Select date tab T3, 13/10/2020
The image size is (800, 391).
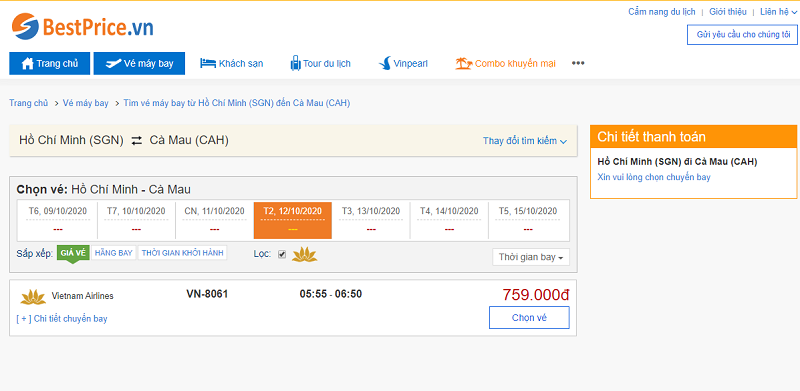371,221
